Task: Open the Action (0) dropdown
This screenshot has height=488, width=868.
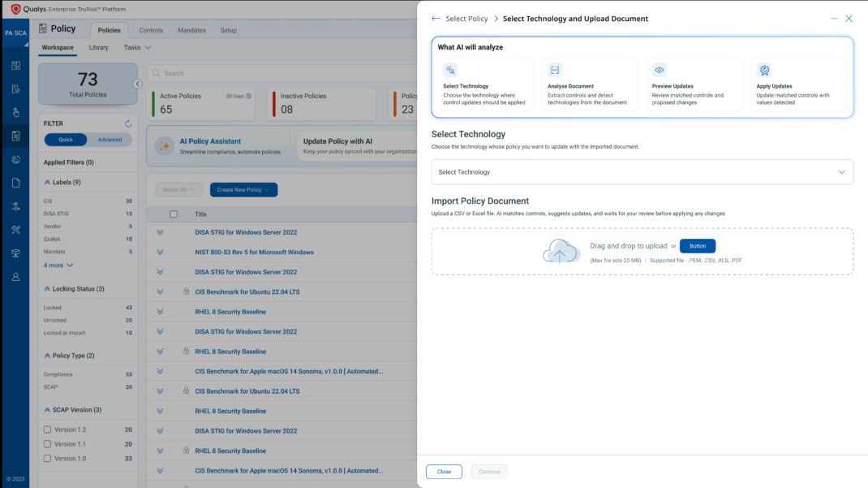Action: pyautogui.click(x=178, y=189)
